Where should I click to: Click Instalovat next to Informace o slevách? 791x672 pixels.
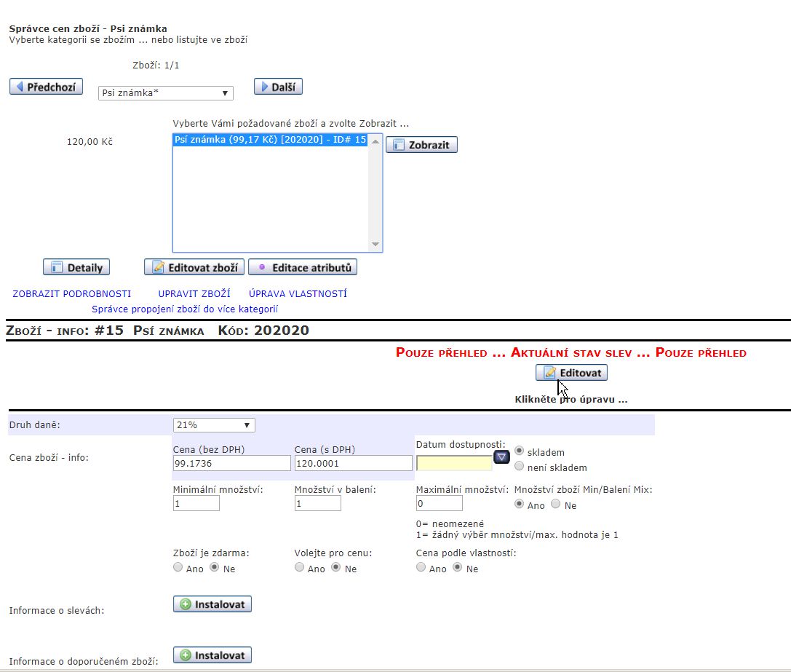[212, 604]
